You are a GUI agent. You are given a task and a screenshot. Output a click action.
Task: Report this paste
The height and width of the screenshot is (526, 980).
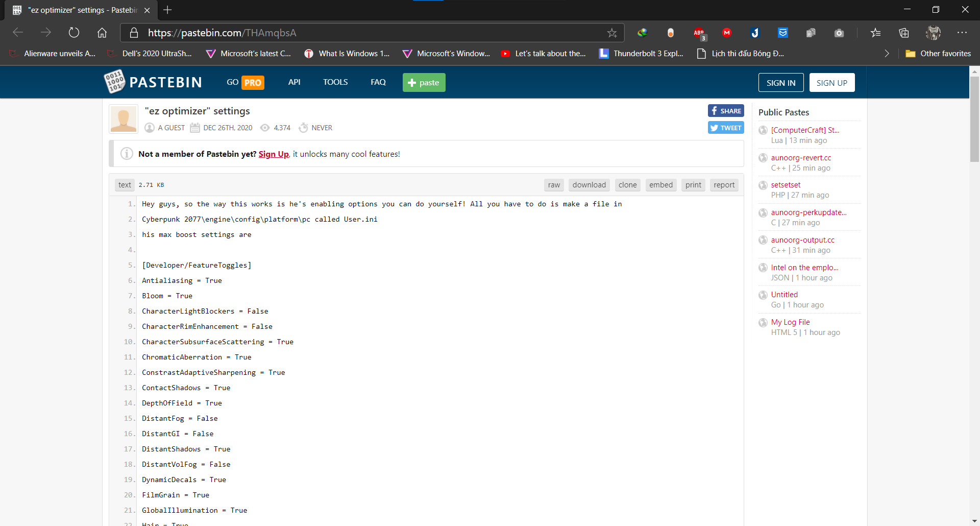(x=724, y=185)
